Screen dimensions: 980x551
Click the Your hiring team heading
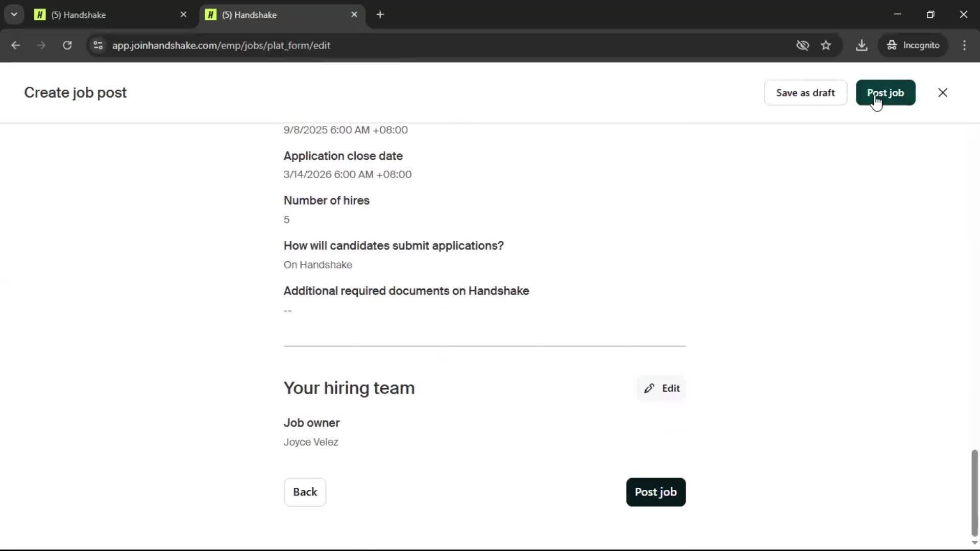pos(349,388)
